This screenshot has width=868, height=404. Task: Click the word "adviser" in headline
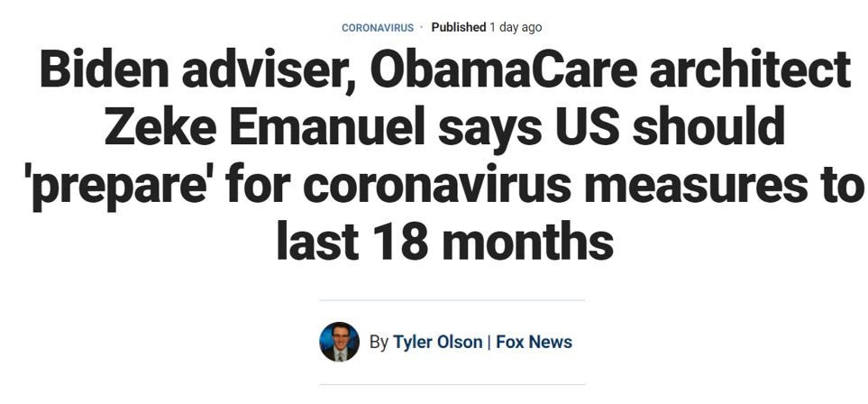click(262, 70)
